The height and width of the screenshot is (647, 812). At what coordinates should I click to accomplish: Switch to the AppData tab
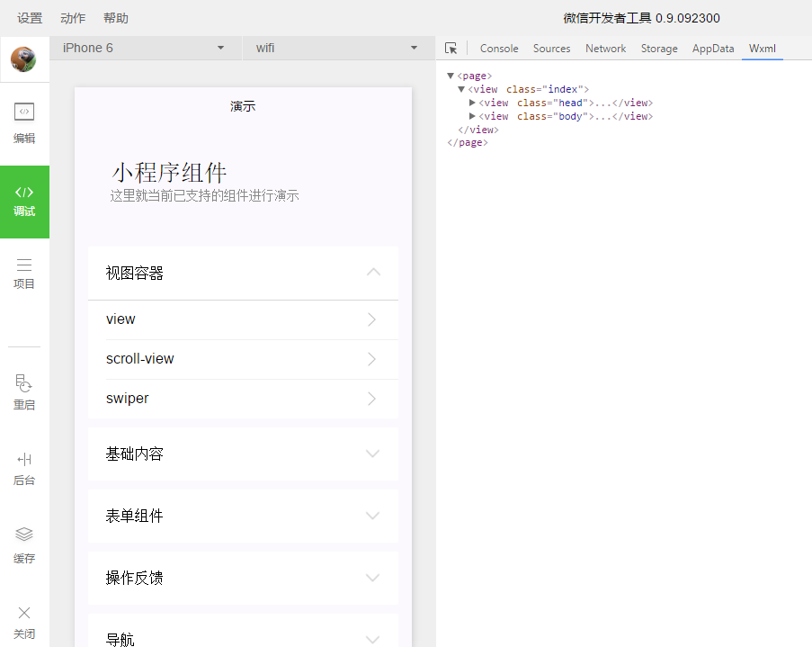pos(713,49)
